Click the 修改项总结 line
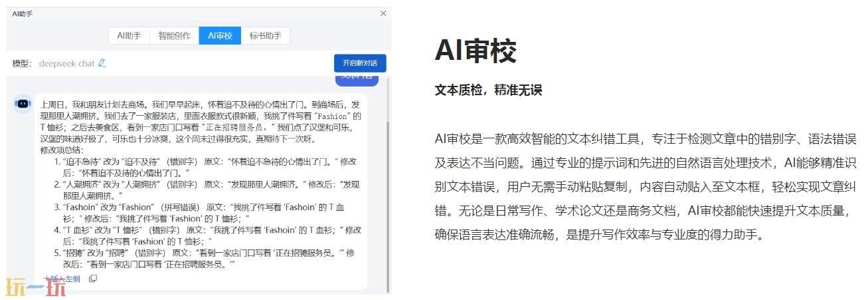868x300 pixels. click(x=62, y=150)
